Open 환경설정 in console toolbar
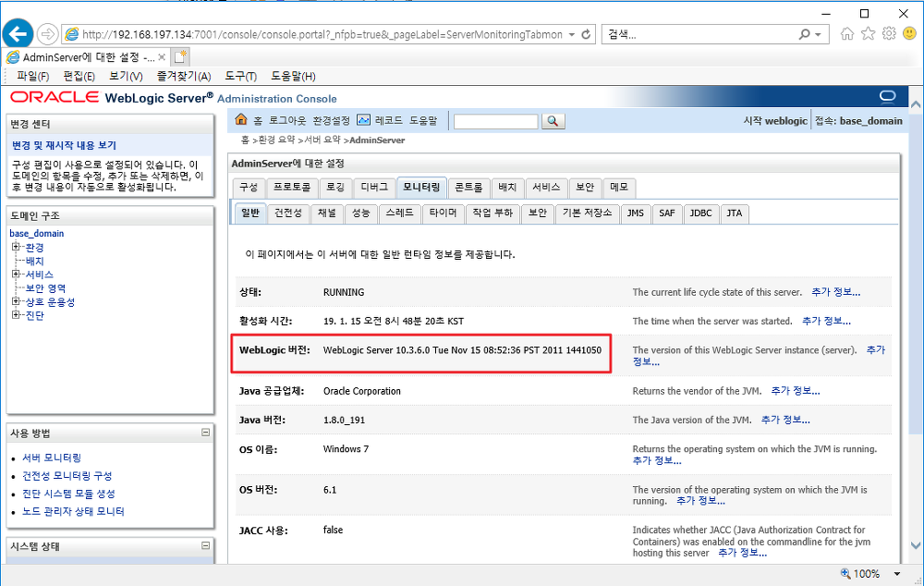924x586 pixels. [331, 120]
